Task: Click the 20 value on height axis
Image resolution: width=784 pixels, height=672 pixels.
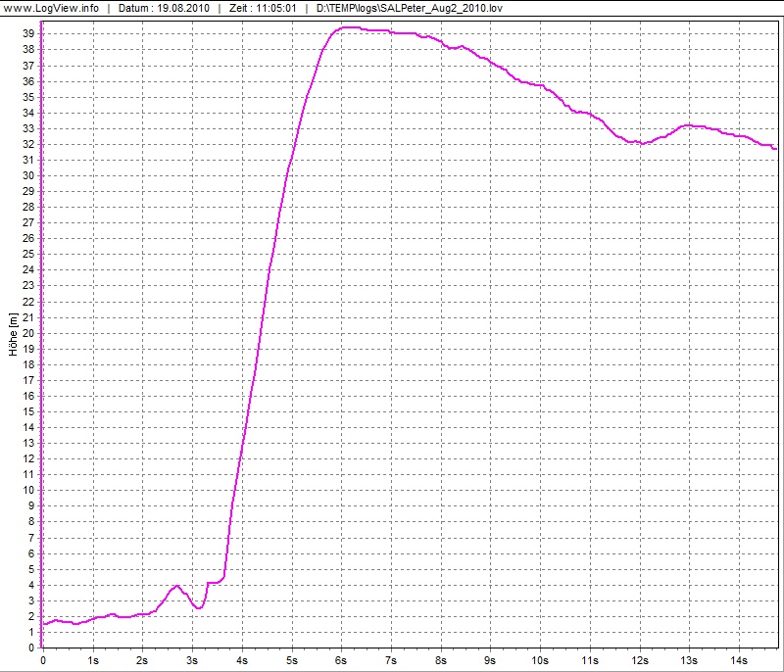Action: [28, 333]
